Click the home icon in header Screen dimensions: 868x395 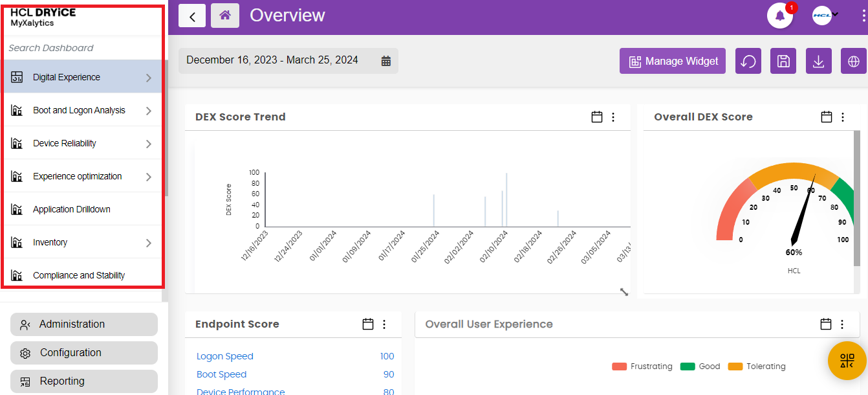tap(225, 16)
